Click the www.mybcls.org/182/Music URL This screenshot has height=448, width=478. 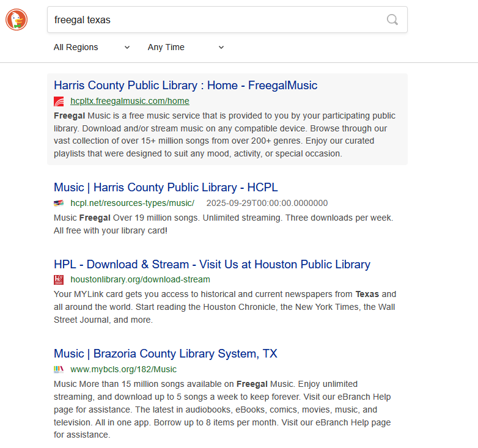click(x=123, y=369)
